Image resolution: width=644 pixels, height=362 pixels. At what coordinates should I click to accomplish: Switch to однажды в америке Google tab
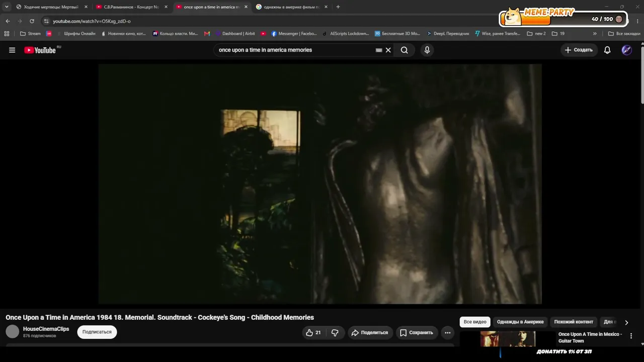[x=291, y=7]
